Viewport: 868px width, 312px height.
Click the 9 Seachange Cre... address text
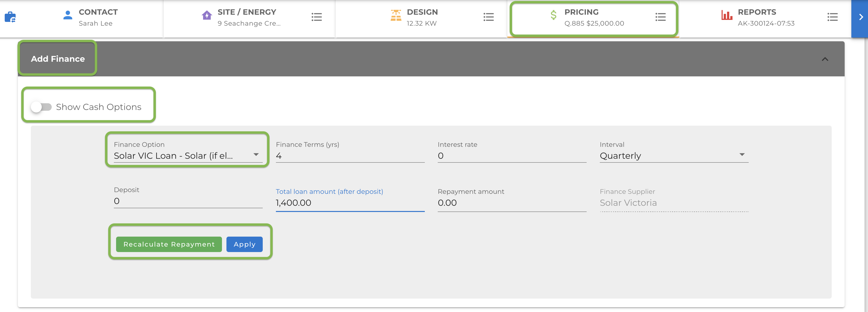pyautogui.click(x=249, y=23)
